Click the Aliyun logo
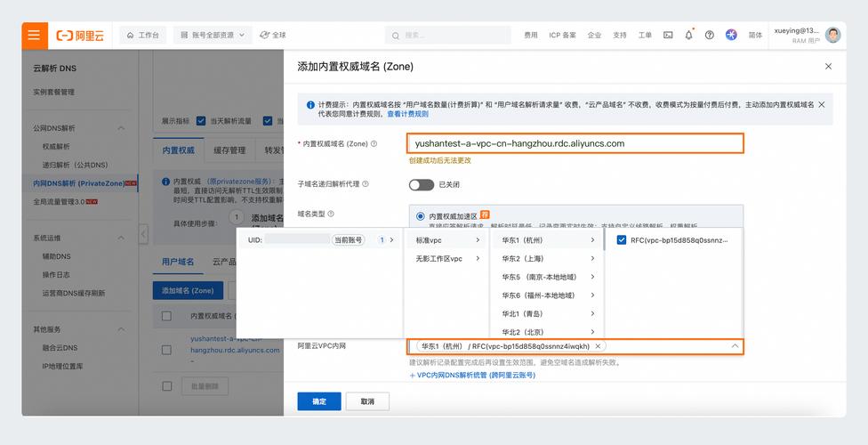Image resolution: width=868 pixels, height=445 pixels. coord(80,36)
